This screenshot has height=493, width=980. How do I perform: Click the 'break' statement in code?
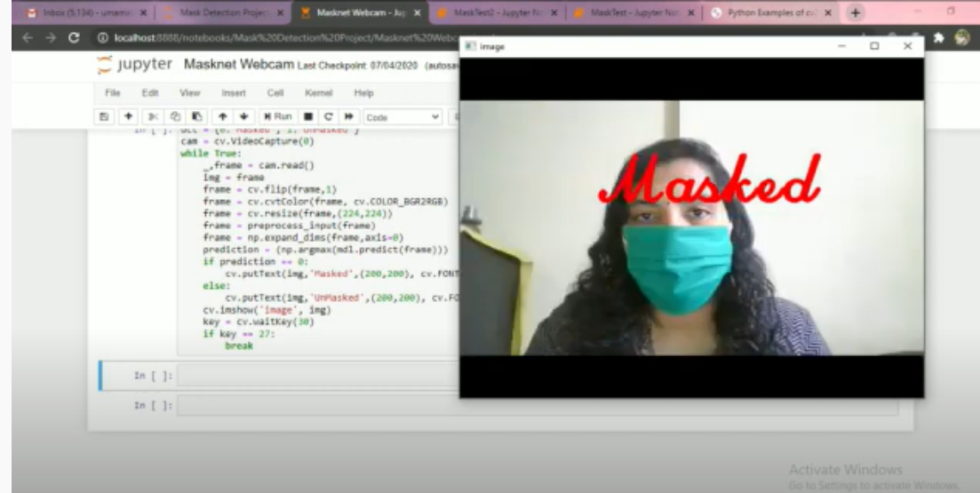[x=239, y=346]
